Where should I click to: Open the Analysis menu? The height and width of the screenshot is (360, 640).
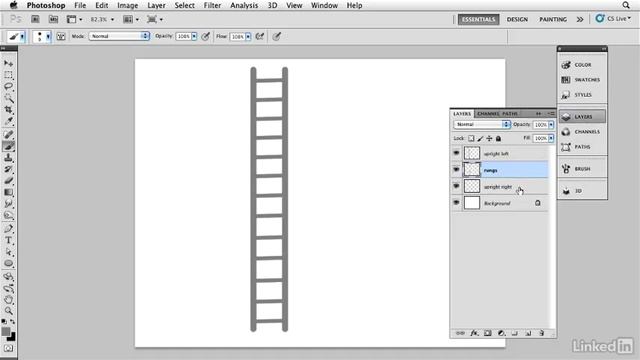[244, 5]
